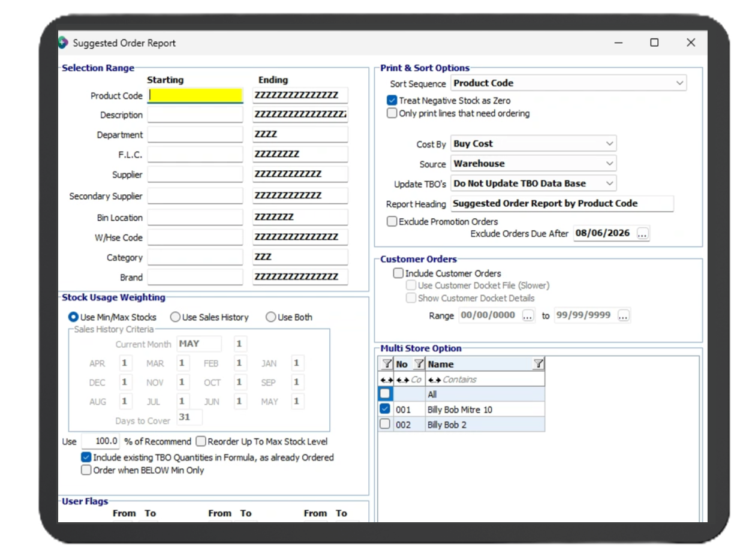Click the Suggested Order Report app icon
Viewport: 743px width, 560px height.
click(x=64, y=43)
